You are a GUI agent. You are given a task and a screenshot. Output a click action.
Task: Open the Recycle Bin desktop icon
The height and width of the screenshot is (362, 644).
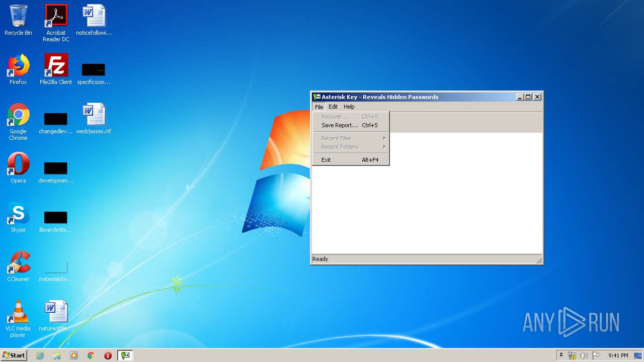18,20
